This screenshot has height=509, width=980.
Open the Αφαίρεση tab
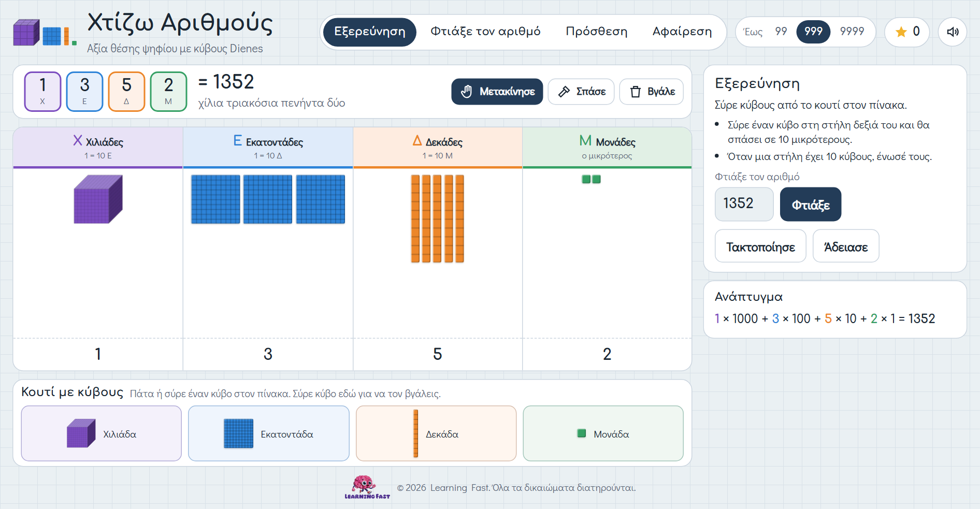coord(682,32)
